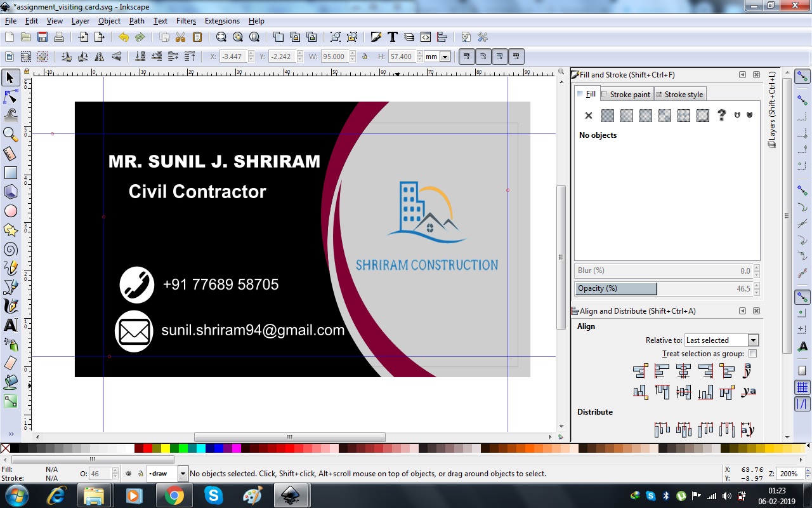Image resolution: width=812 pixels, height=508 pixels.
Task: Open the Object menu
Action: (109, 21)
